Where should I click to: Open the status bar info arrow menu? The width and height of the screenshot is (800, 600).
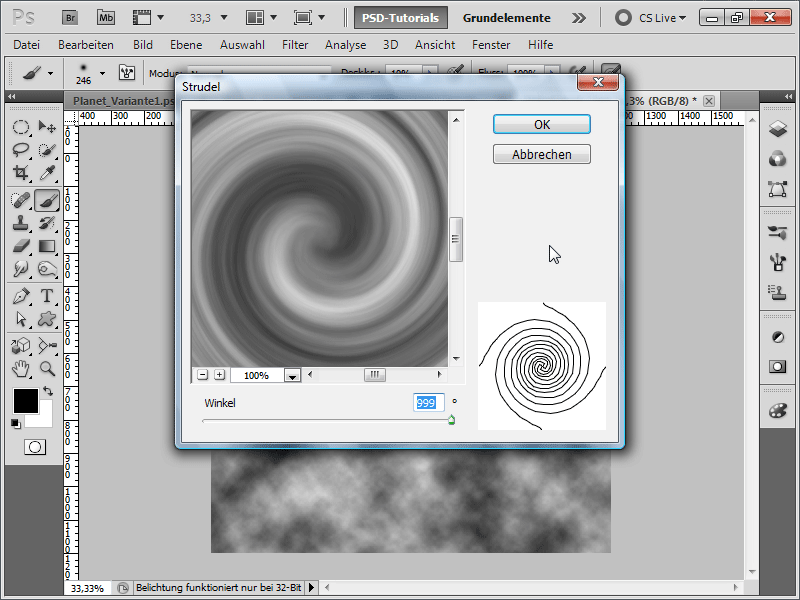[x=312, y=588]
